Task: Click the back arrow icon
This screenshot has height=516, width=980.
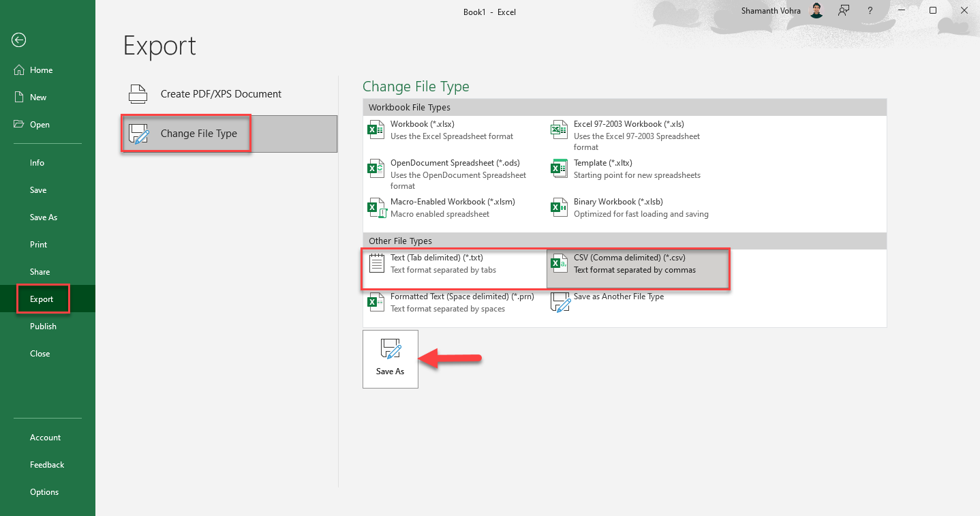Action: (x=18, y=40)
